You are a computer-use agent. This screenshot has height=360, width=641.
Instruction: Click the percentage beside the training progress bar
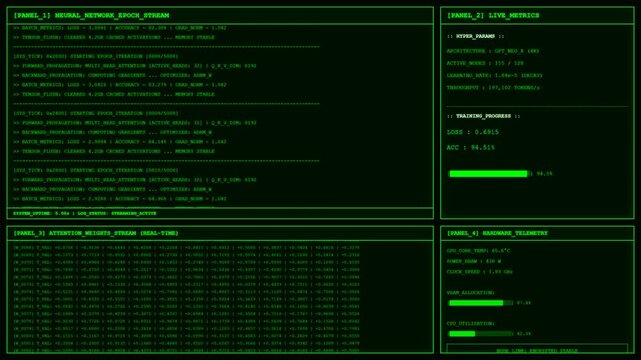[x=545, y=174]
